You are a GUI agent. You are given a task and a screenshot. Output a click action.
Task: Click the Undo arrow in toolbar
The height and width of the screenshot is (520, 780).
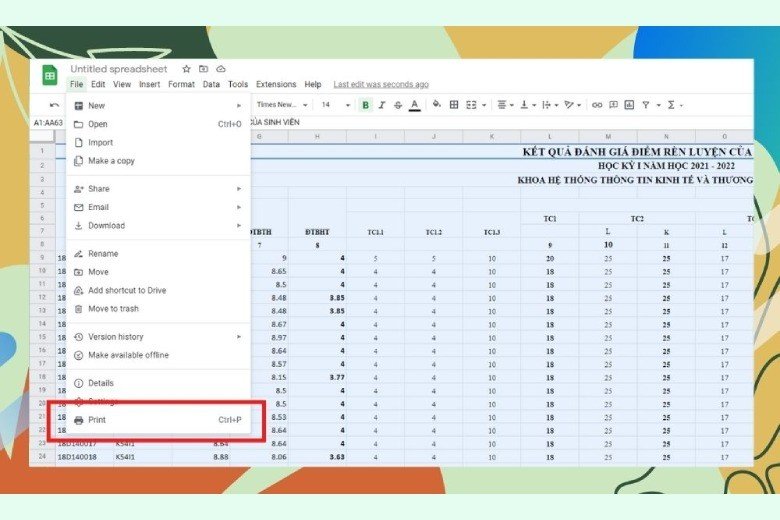point(54,105)
